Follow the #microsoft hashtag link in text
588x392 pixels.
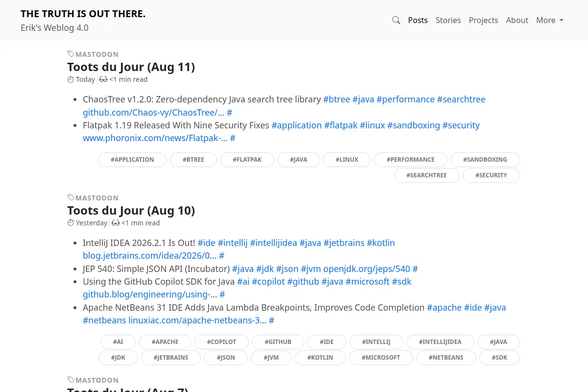tap(367, 282)
